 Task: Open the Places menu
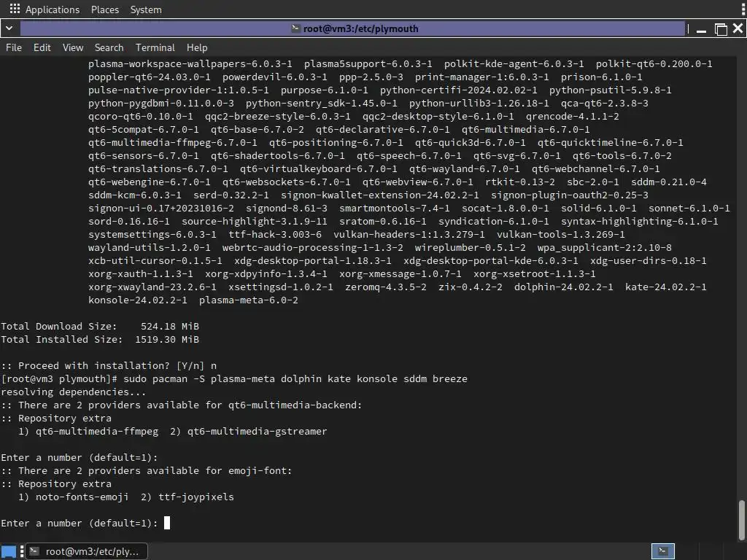(x=105, y=9)
